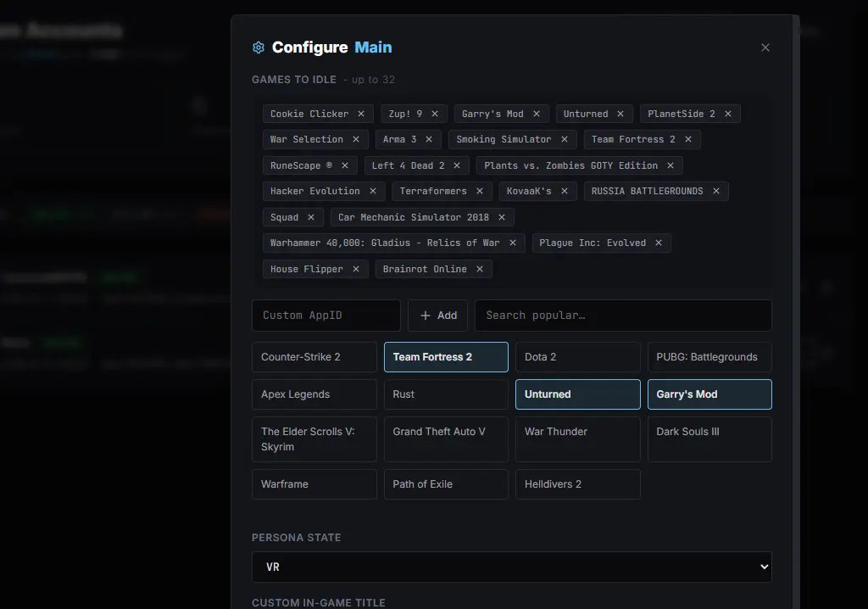Remove RUSSIA BATTLEGROUNDS tag
The image size is (868, 609).
tap(715, 191)
